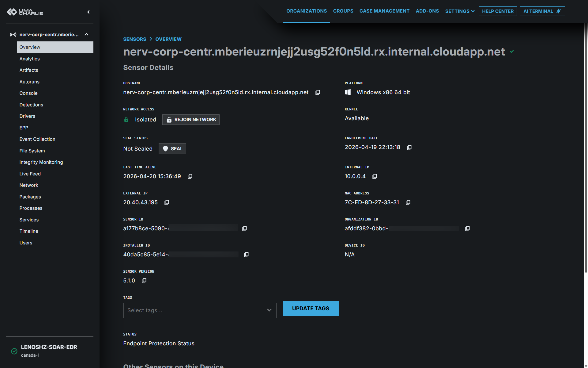588x368 pixels.
Task: Open the Select tags dropdown
Action: point(200,310)
